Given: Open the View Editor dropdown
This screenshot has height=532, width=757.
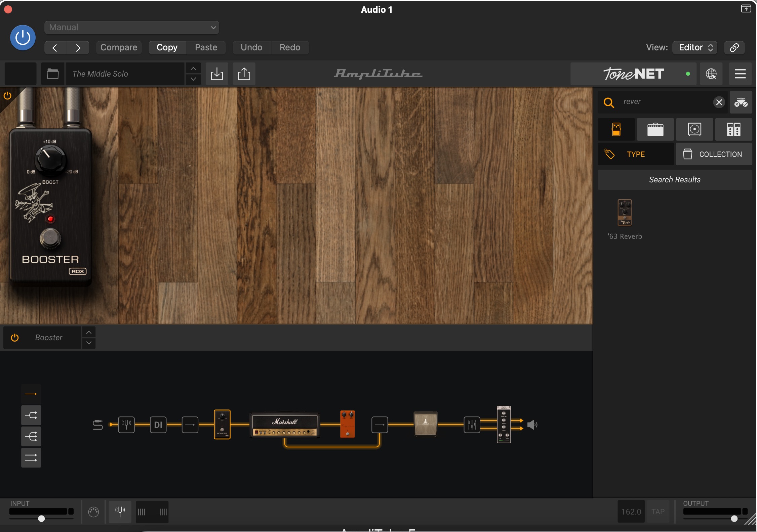Looking at the screenshot, I should 695,47.
